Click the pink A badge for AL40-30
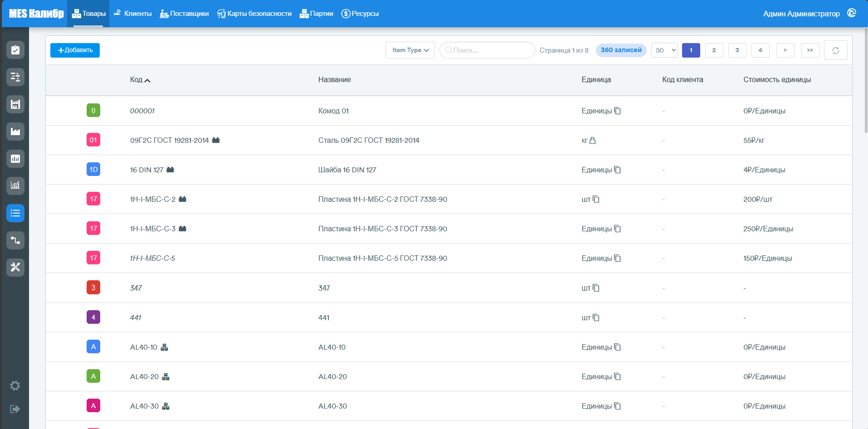Viewport: 868px width, 429px height. click(x=93, y=405)
